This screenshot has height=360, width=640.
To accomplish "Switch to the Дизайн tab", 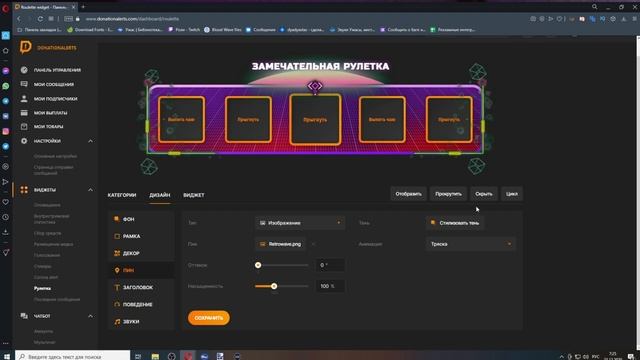I will pyautogui.click(x=160, y=195).
